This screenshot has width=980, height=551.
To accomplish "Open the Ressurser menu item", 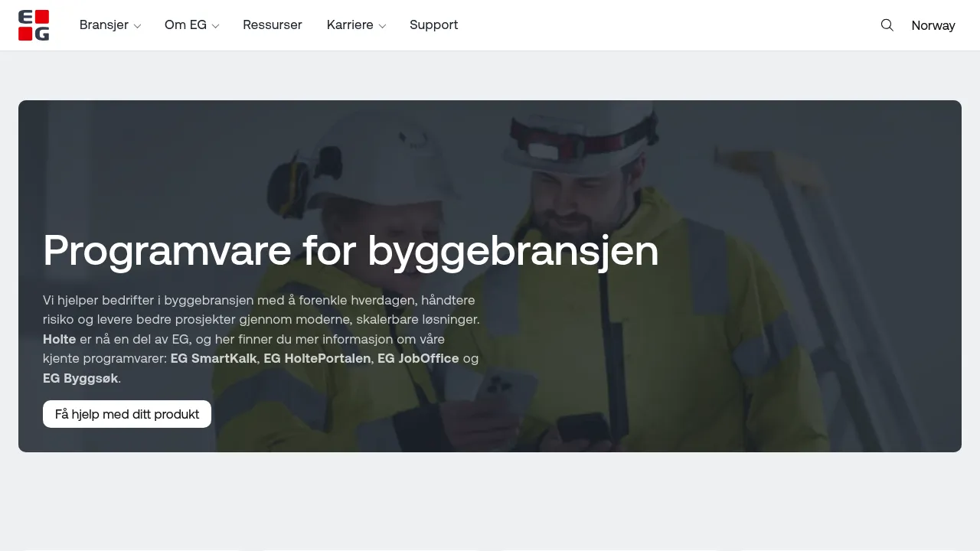I will click(273, 25).
